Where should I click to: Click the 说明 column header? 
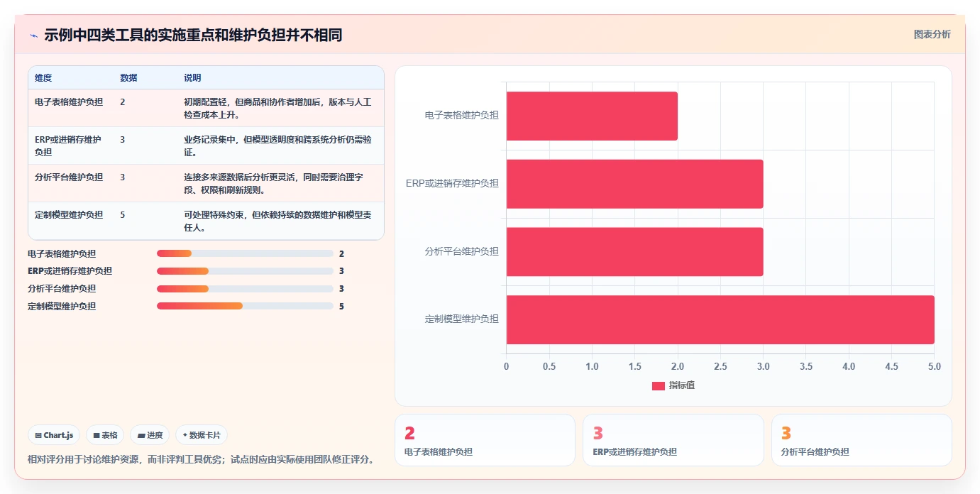coord(192,78)
